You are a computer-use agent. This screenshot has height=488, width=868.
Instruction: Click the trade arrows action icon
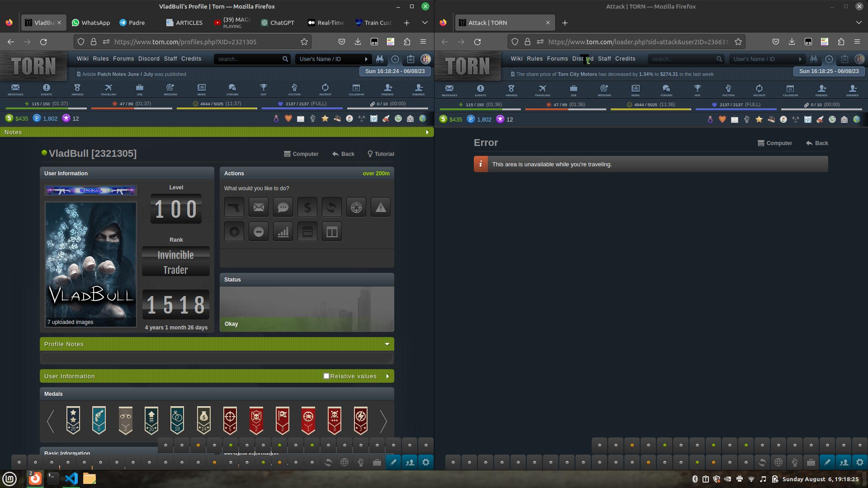[x=332, y=207]
